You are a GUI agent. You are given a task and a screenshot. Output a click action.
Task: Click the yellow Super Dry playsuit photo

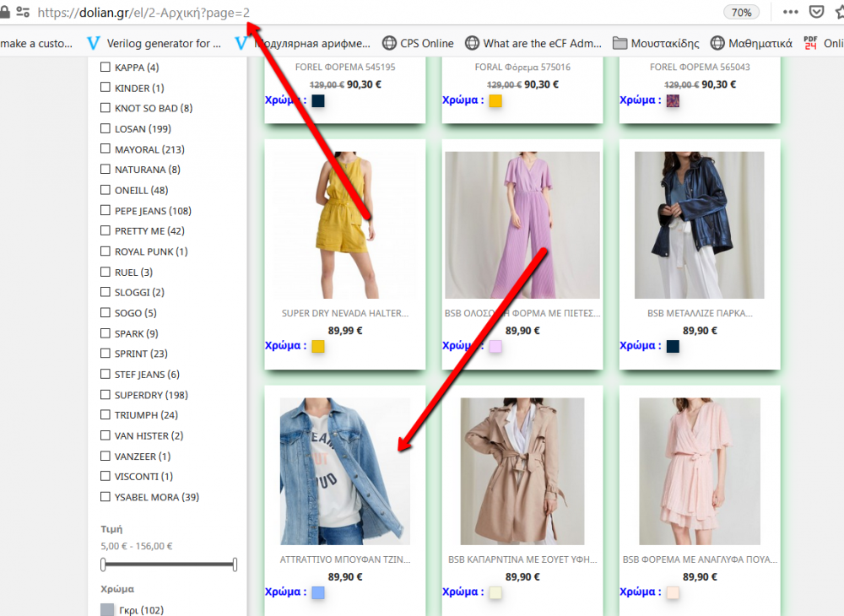345,224
